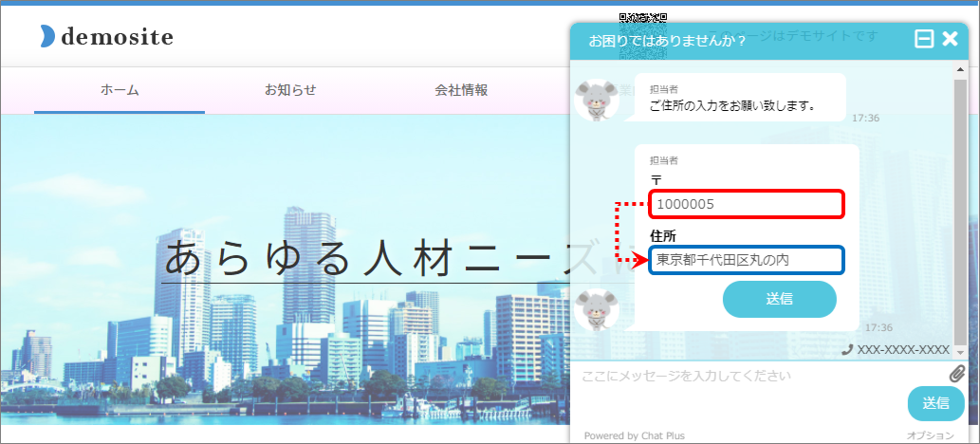Click the 〒 postal code label
Viewport: 980px width, 444px height.
point(656,180)
